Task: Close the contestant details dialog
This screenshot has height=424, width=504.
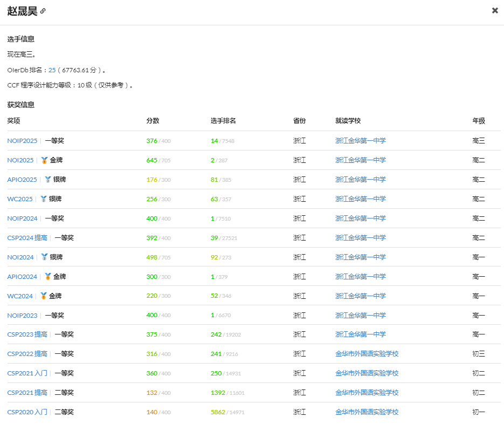Action: tap(495, 10)
